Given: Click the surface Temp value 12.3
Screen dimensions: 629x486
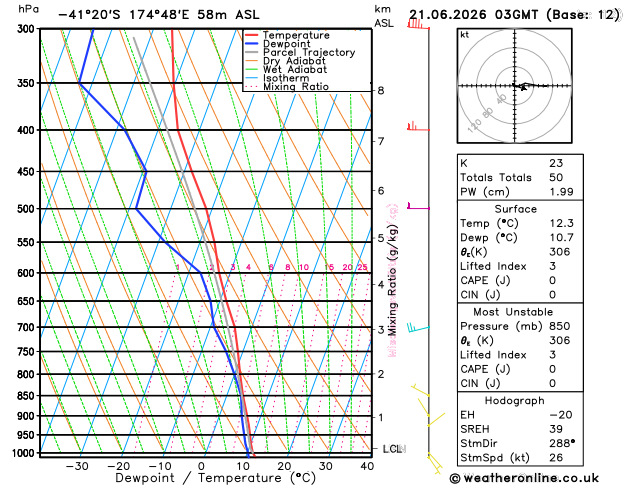Looking at the screenshot, I should coord(561,223).
